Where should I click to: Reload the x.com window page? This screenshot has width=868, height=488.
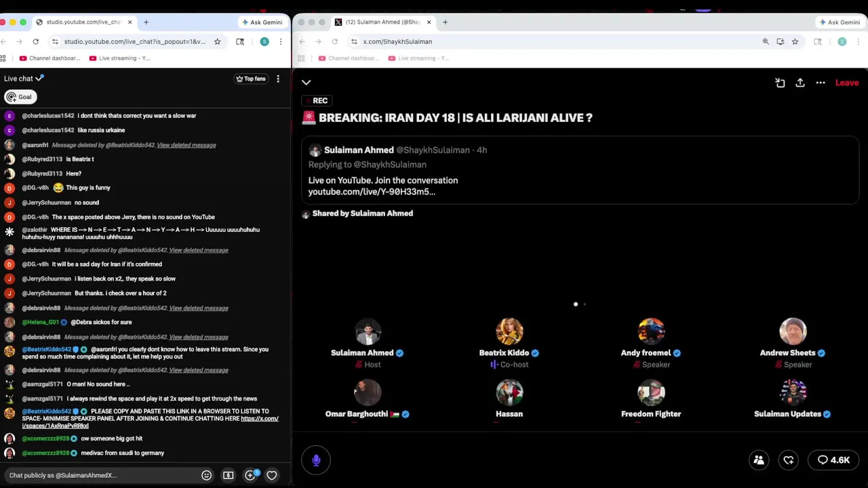[x=335, y=41]
